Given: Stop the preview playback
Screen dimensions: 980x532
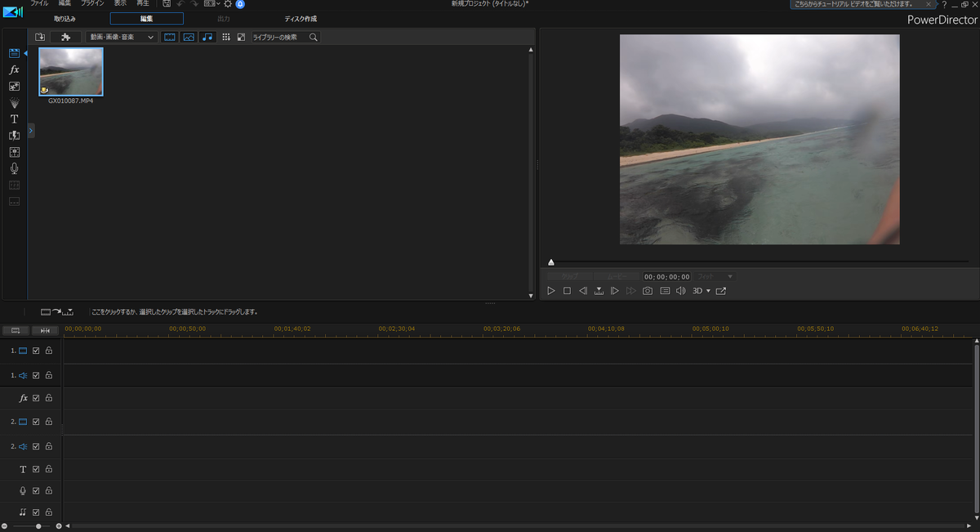Looking at the screenshot, I should [x=567, y=291].
